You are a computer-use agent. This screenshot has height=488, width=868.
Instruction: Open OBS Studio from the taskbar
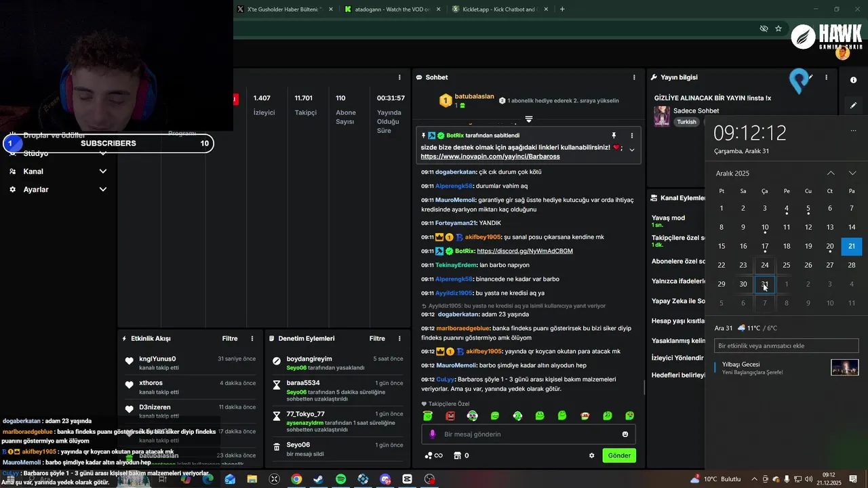click(x=429, y=479)
